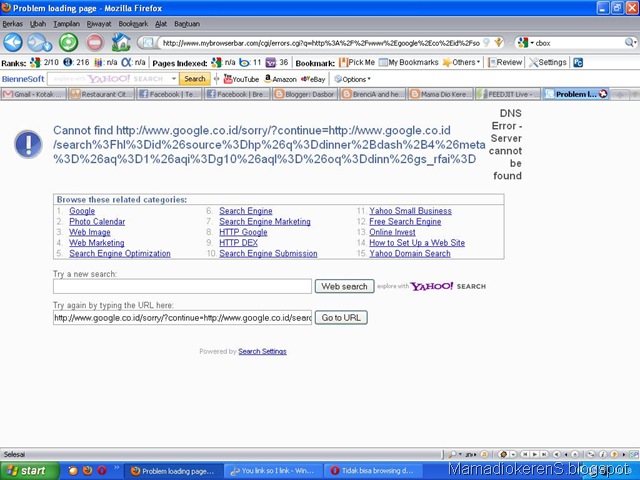Viewport: 640px width, 480px height.
Task: Click the URL retry text field
Action: (182, 318)
